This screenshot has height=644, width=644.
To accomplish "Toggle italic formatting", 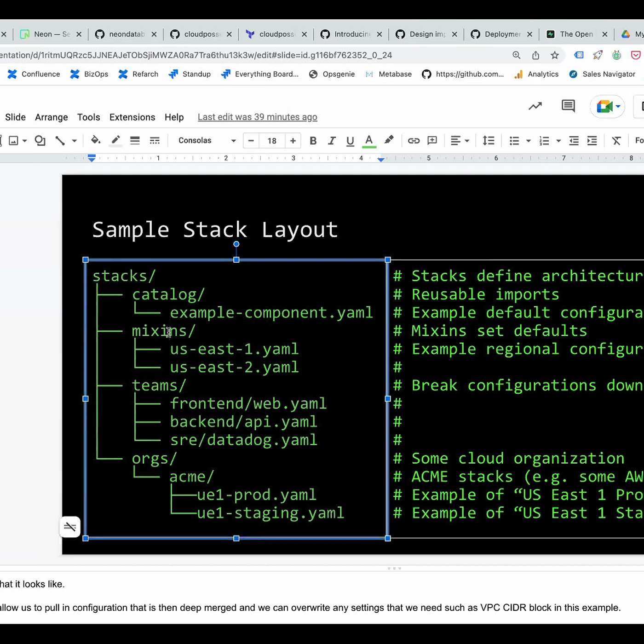I will [x=331, y=141].
